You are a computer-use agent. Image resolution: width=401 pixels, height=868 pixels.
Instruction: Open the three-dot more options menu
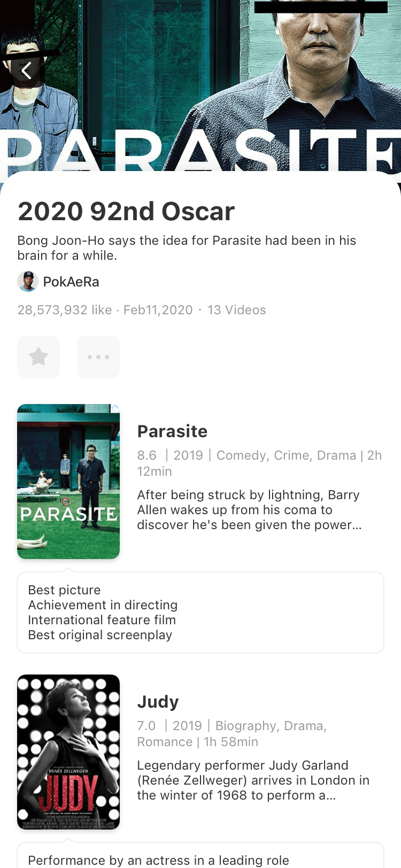98,357
